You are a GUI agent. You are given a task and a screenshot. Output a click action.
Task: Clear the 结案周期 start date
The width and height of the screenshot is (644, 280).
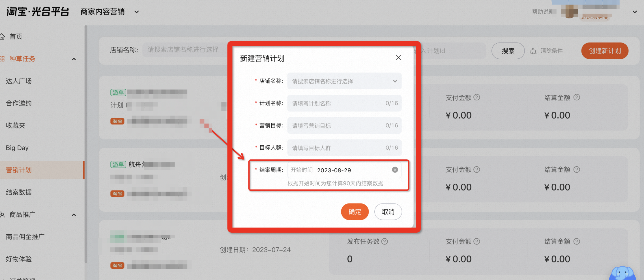[395, 170]
